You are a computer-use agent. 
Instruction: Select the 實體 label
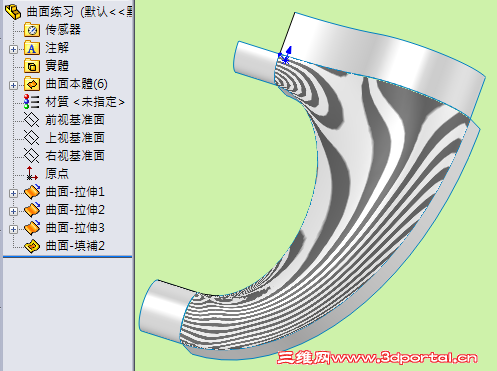[57, 66]
